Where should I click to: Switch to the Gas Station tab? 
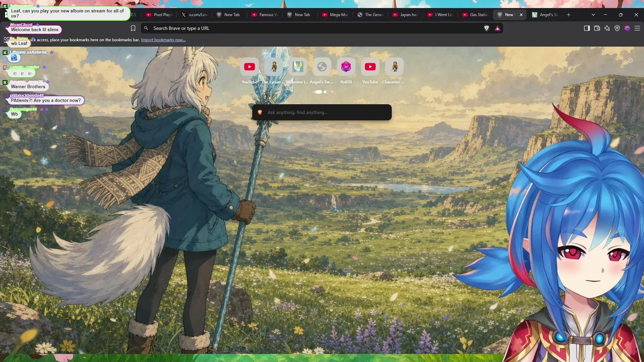tap(475, 15)
